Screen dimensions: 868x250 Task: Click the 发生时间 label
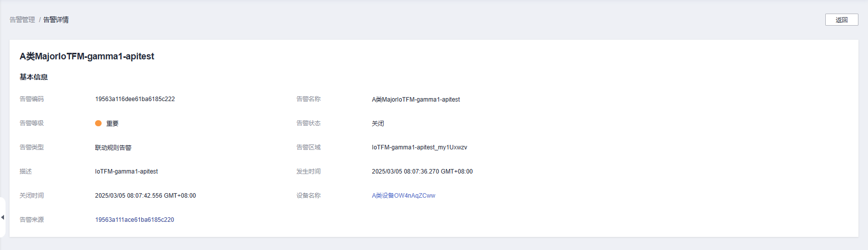click(308, 172)
